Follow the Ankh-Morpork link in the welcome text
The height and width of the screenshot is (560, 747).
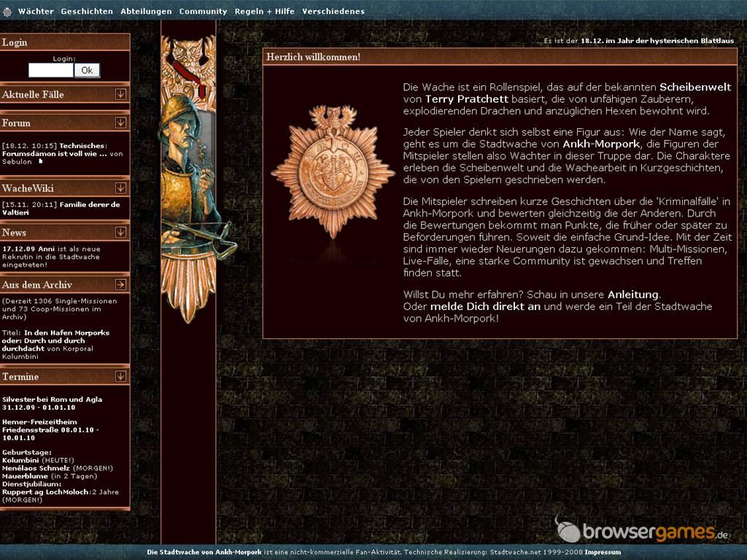601,144
